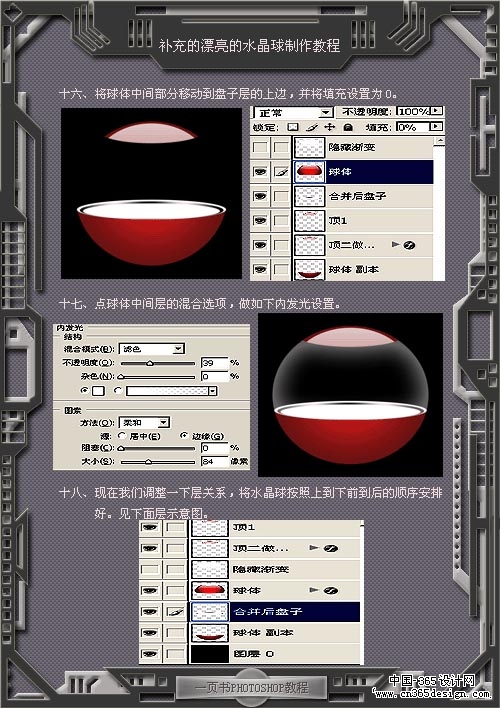Click the layer effects icon on 顶二做 layer in top panel

point(409,245)
